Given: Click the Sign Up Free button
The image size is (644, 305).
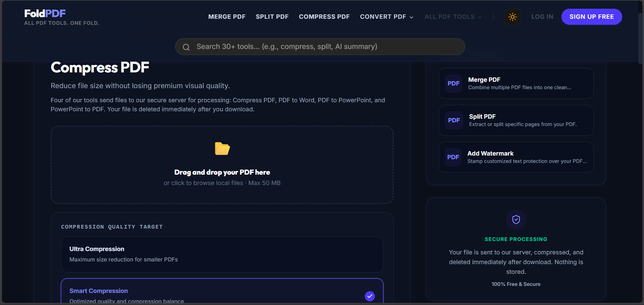Looking at the screenshot, I should click(x=592, y=17).
